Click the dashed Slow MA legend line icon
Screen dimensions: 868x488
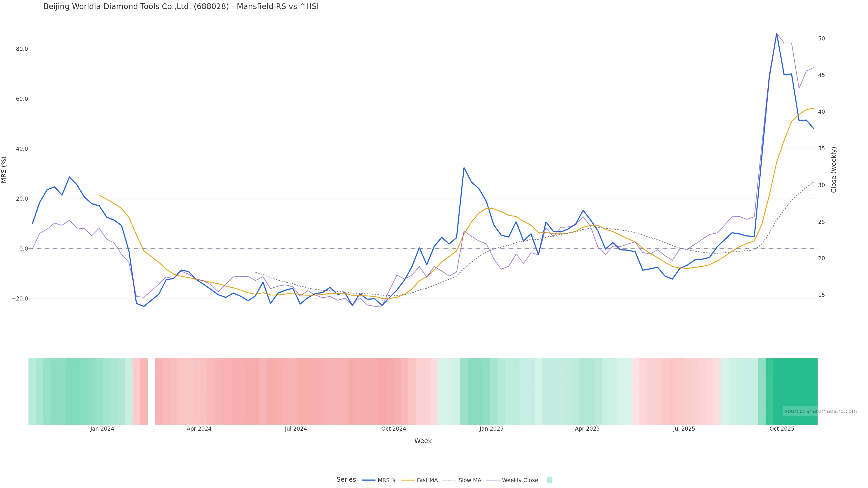point(449,480)
